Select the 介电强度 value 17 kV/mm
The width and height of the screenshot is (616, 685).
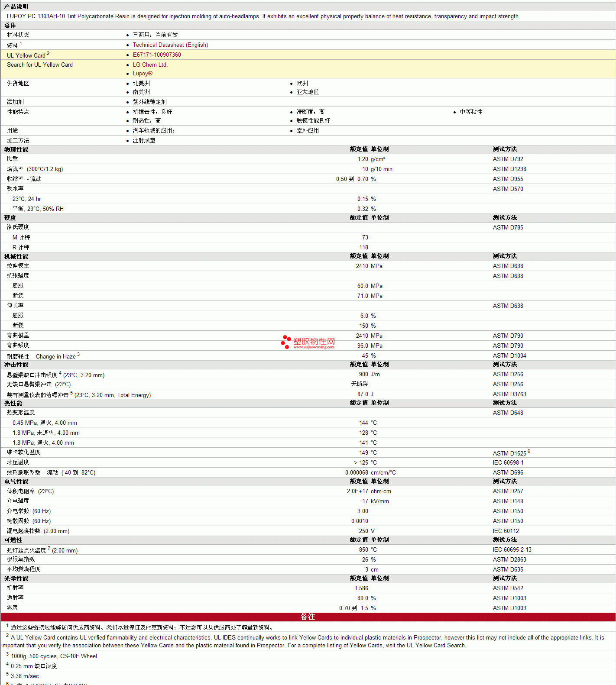point(375,501)
